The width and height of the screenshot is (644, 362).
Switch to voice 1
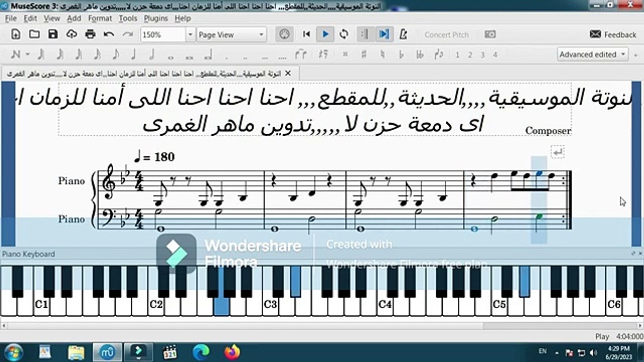[457, 55]
